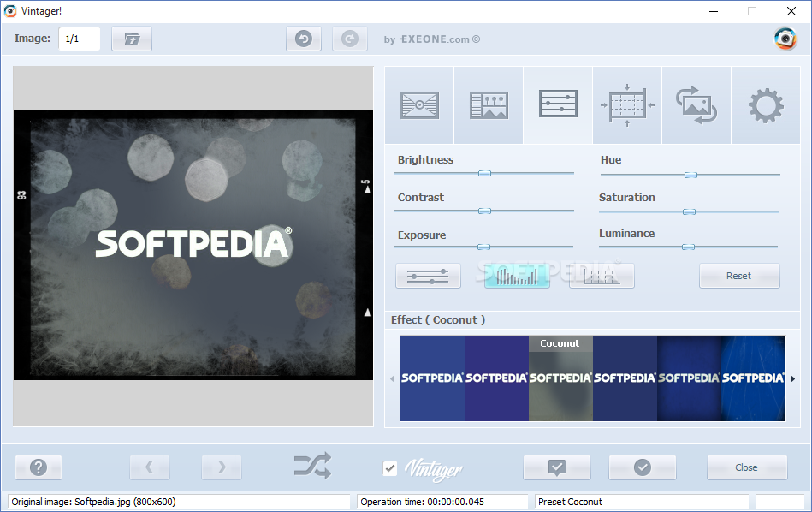
Task: Open the image rotate and swap tab
Action: [x=696, y=105]
